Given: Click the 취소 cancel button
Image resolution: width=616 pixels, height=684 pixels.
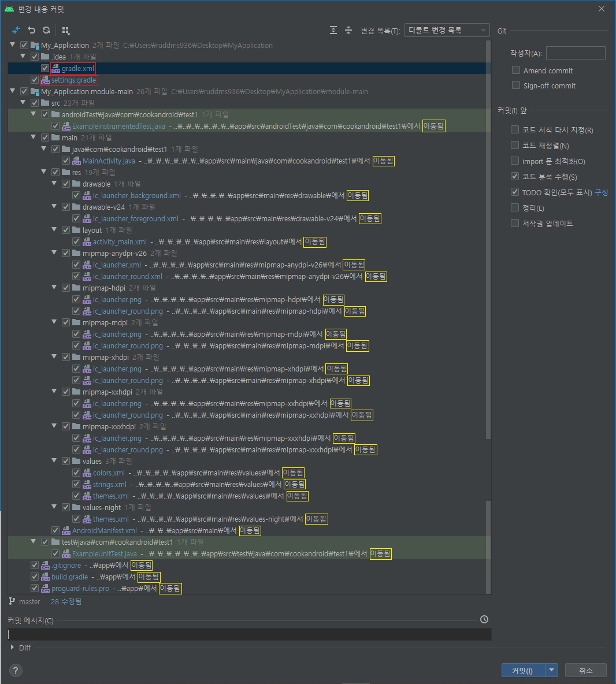Looking at the screenshot, I should (x=586, y=670).
